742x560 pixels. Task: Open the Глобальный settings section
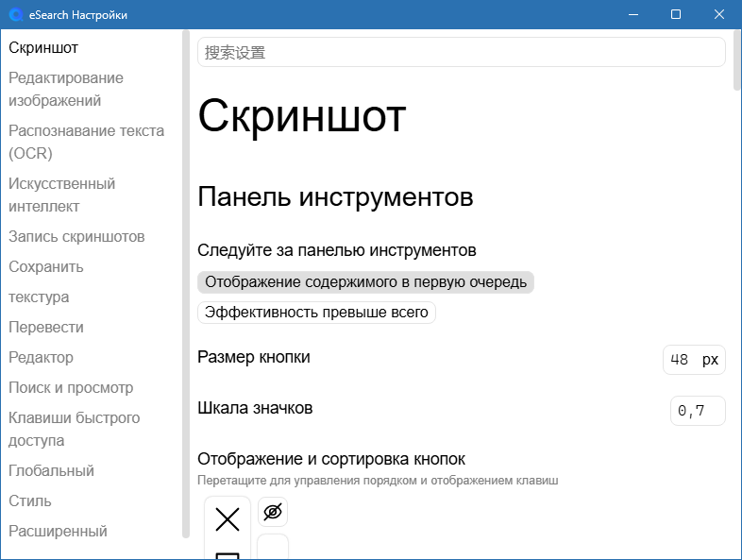pos(51,471)
